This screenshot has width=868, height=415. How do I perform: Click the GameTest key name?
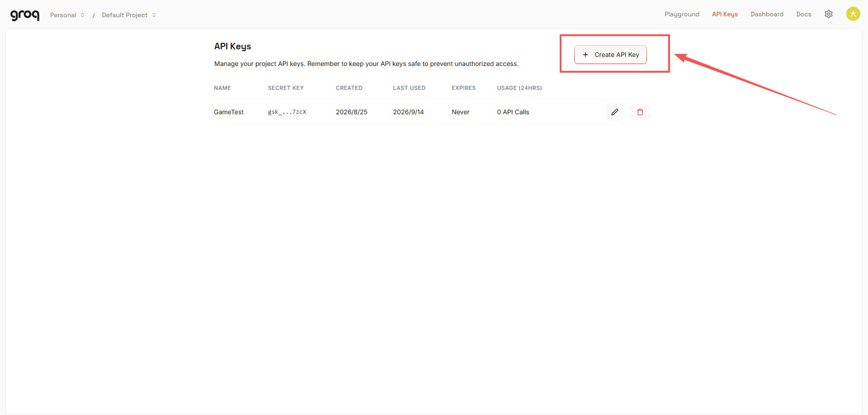(229, 112)
